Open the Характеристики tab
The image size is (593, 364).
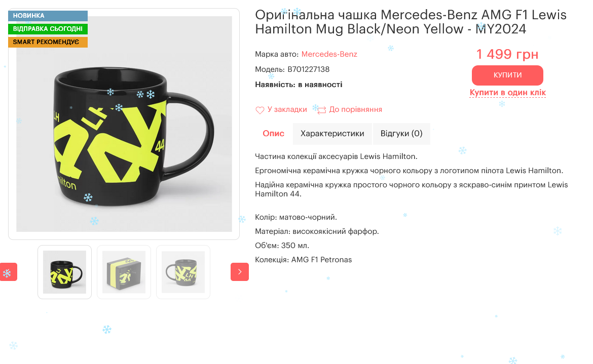[332, 134]
